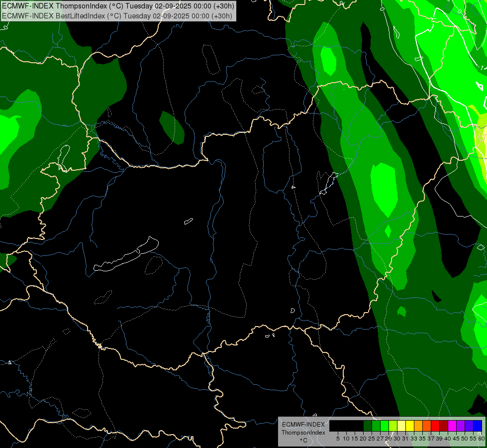Click the indigo 50-55 legend swatch

[x=469, y=426]
